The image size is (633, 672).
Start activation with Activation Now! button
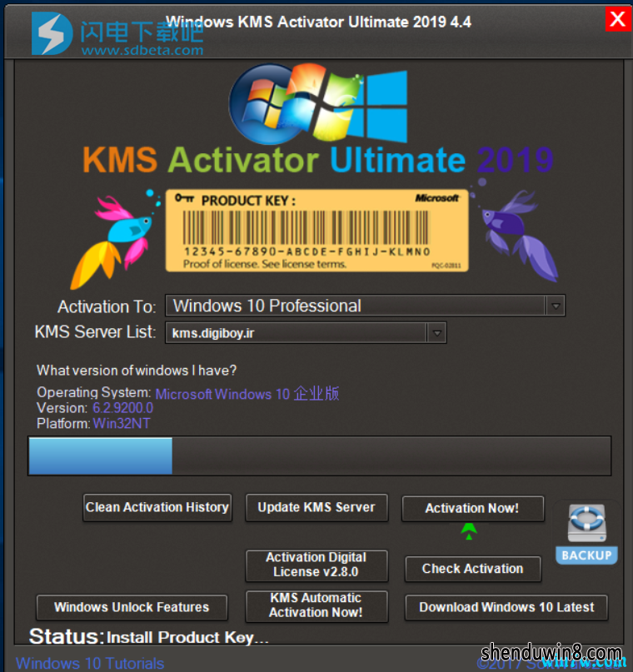(x=473, y=508)
